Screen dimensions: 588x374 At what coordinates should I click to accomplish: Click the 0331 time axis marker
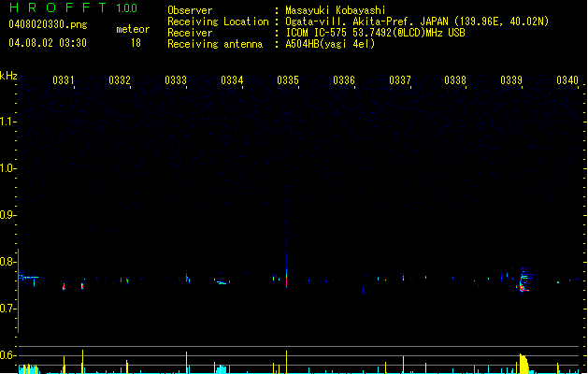tap(64, 80)
